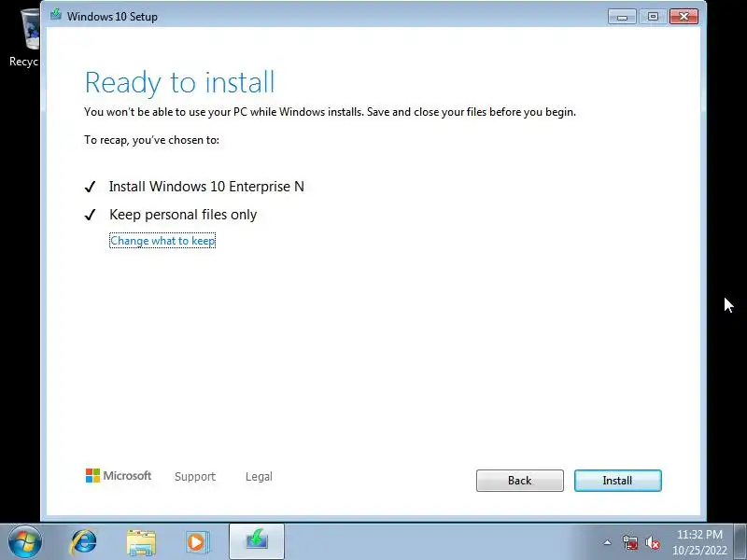The height and width of the screenshot is (560, 747).
Task: Click the checkmark beside Keep personal files only
Action: 90,215
